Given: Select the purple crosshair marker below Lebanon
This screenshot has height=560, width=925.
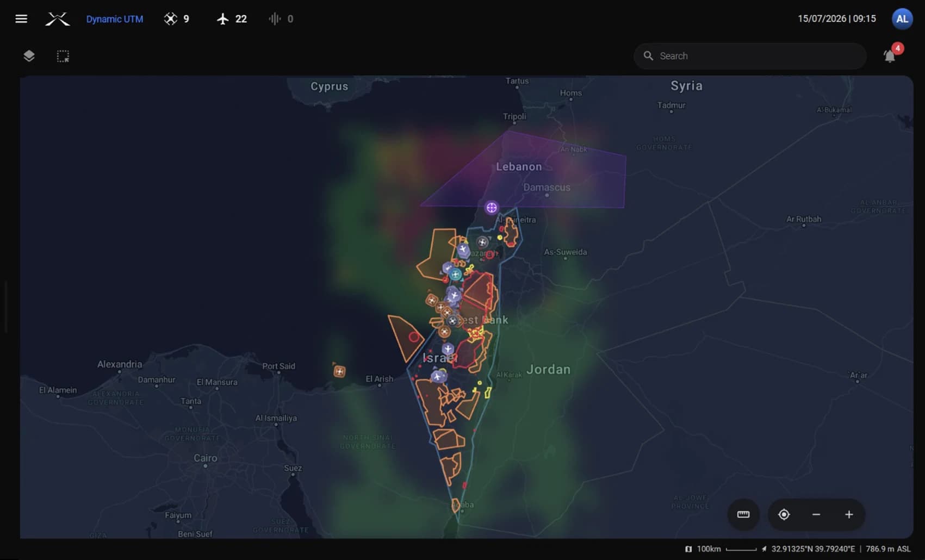Looking at the screenshot, I should pos(492,208).
